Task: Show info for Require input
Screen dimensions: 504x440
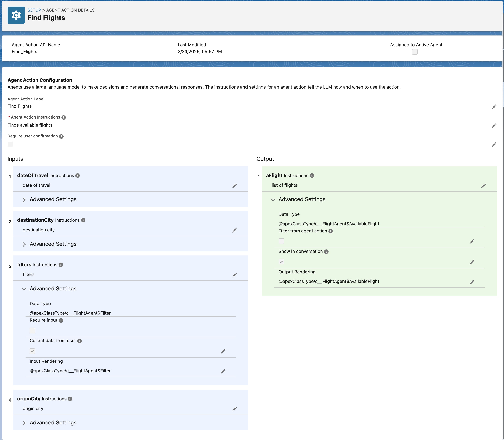Action: [x=61, y=320]
